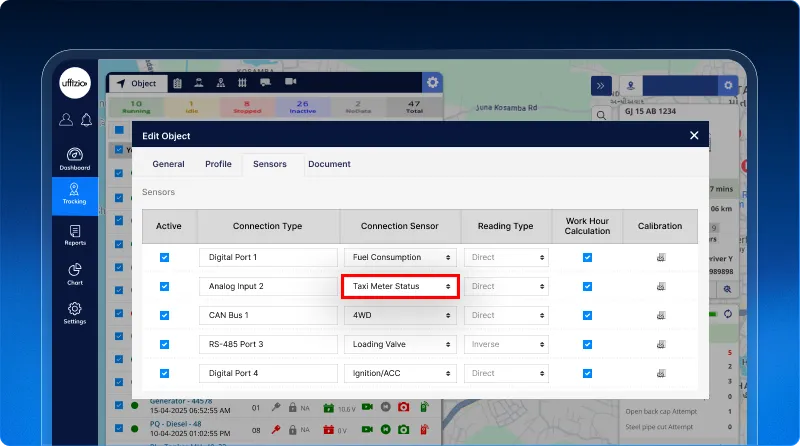Toggle Active checkbox for Digital Port 4
800x446 pixels.
coord(164,374)
